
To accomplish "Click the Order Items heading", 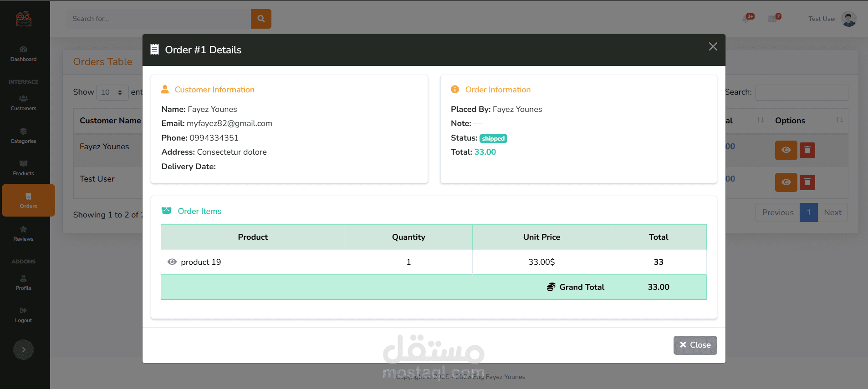I will pos(199,211).
